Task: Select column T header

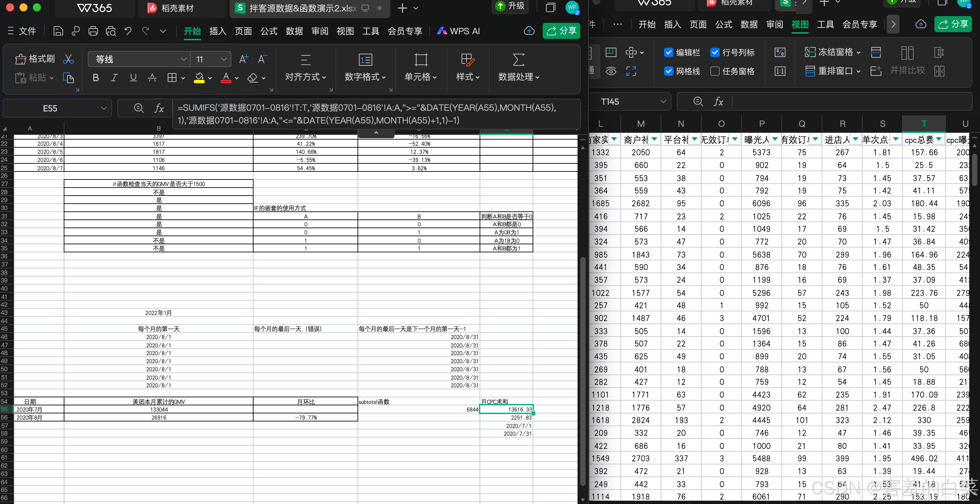Action: pos(923,124)
